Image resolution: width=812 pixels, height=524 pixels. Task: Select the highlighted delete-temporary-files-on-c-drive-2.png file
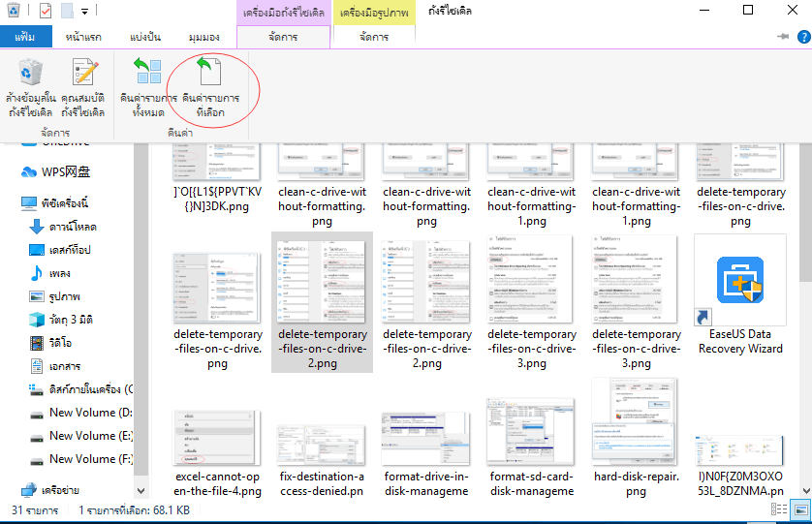pos(322,302)
